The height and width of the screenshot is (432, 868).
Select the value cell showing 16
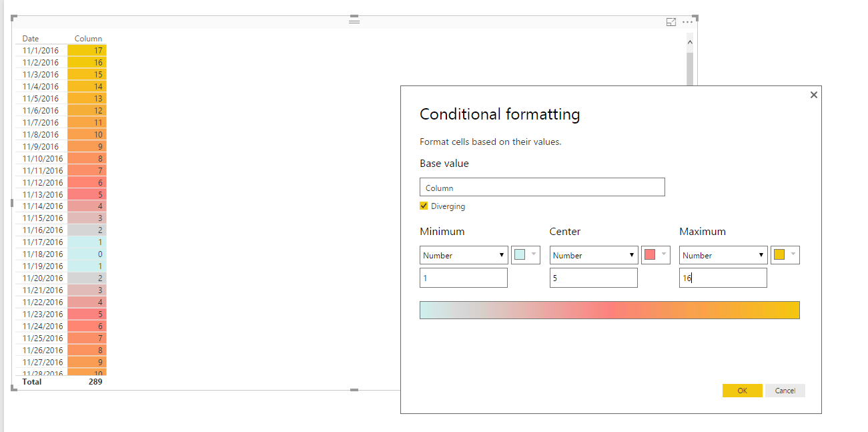click(87, 63)
